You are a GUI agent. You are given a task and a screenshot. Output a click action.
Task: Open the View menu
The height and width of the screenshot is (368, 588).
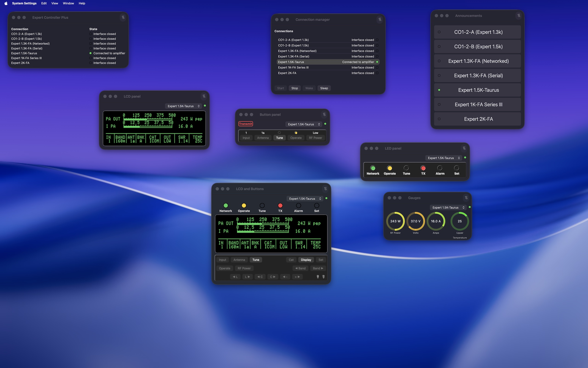[55, 3]
